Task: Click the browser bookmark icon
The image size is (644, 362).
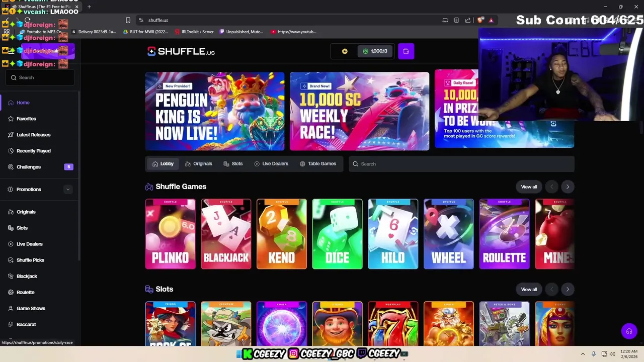Action: [128, 20]
